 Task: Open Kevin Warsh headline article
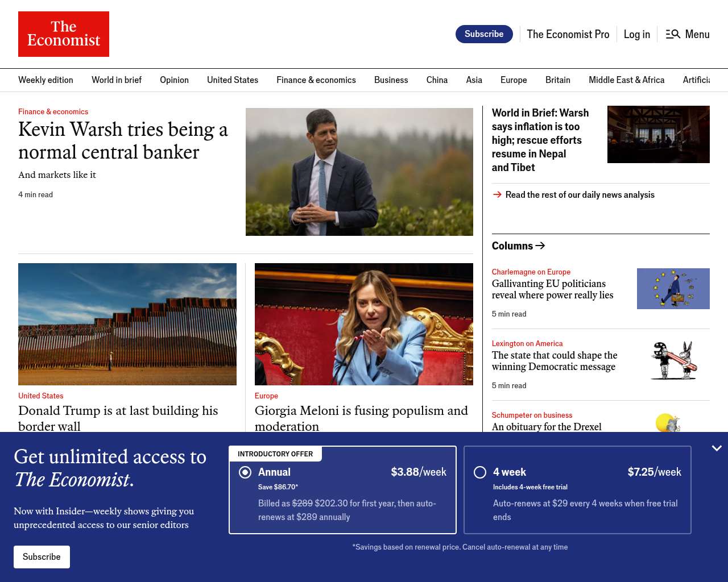[x=123, y=140]
